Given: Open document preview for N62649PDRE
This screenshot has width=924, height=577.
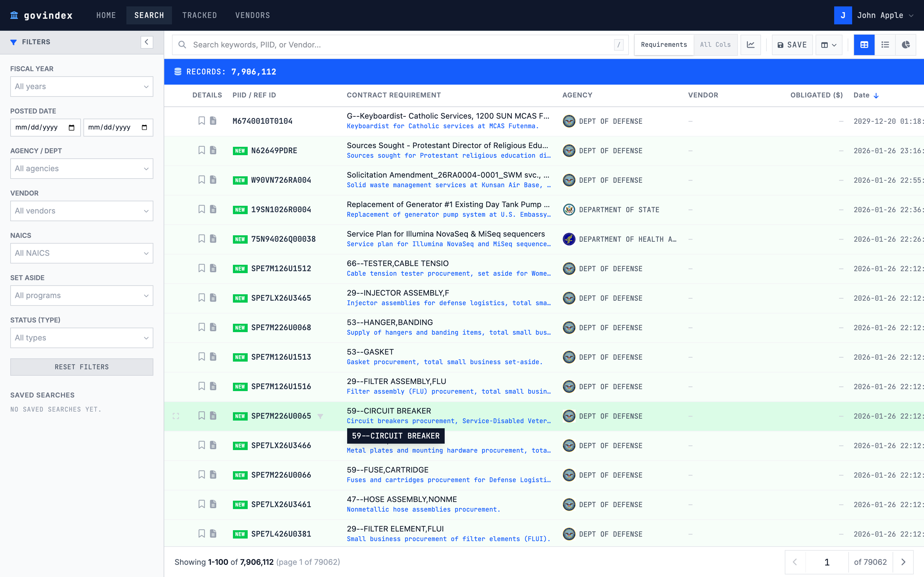Looking at the screenshot, I should pos(213,150).
